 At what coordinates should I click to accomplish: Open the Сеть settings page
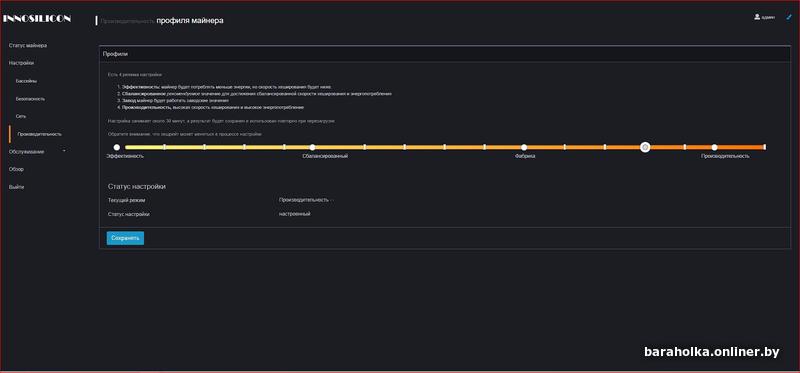(21, 116)
